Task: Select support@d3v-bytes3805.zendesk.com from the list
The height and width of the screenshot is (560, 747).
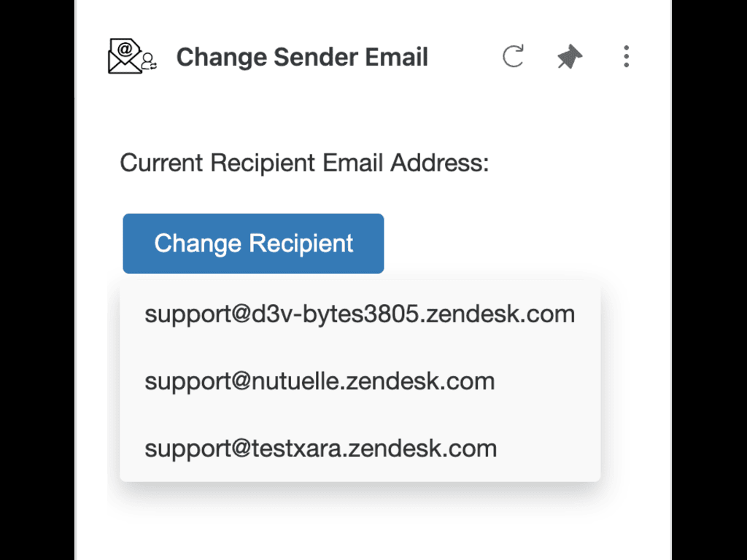Action: [x=360, y=314]
